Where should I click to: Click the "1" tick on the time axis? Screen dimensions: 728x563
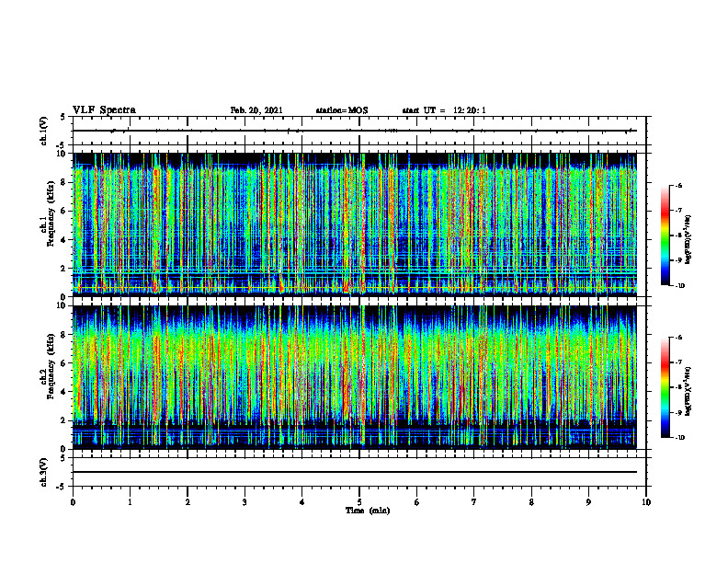pyautogui.click(x=130, y=502)
